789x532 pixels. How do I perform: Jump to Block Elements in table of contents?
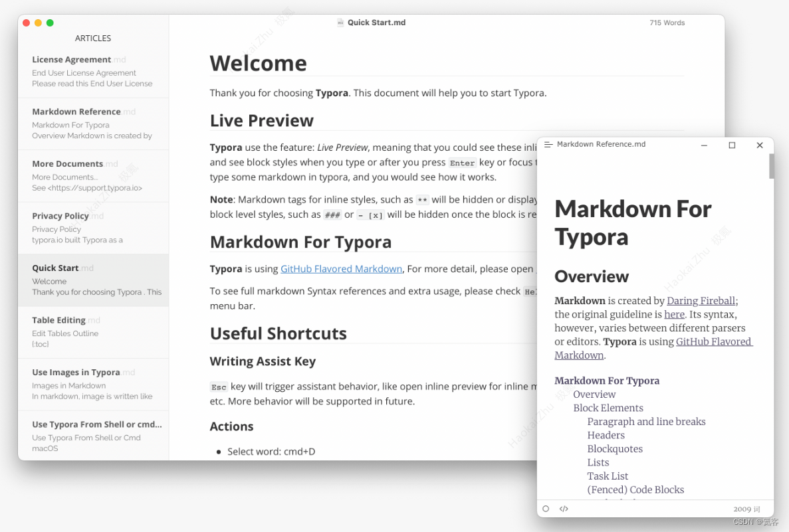click(x=608, y=408)
